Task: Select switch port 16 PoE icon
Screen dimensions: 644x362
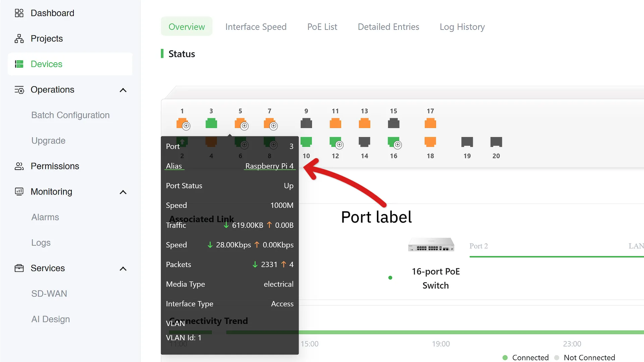Action: pyautogui.click(x=394, y=142)
